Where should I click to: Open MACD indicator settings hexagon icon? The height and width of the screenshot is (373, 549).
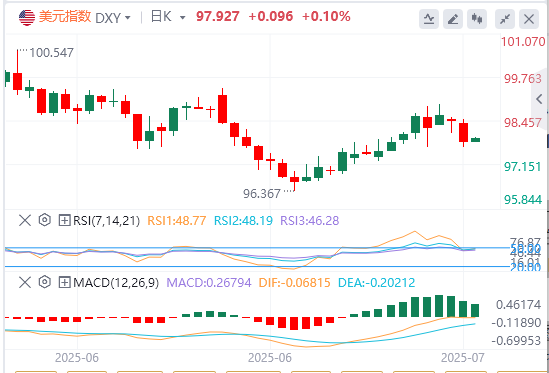(45, 282)
